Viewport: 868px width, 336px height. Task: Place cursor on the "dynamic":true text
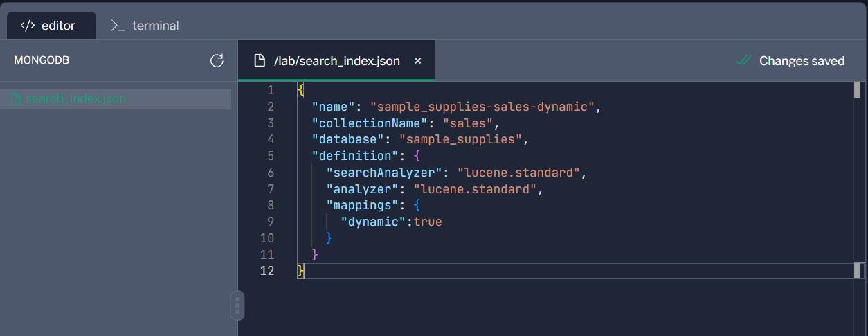tap(391, 222)
